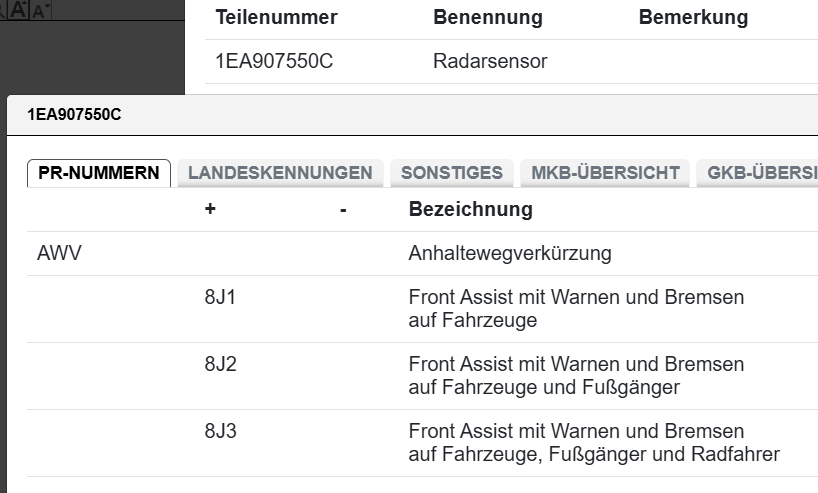
Task: Click the Teilenummer column header
Action: click(x=276, y=18)
